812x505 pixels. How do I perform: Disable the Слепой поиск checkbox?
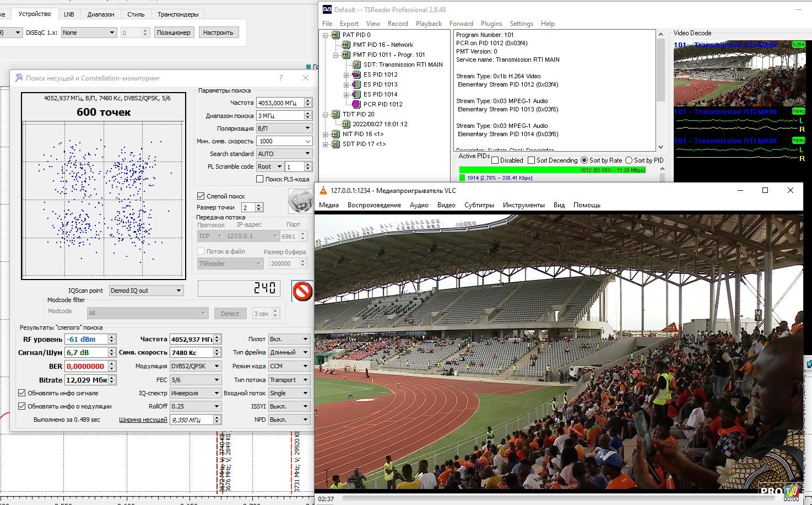(x=201, y=196)
